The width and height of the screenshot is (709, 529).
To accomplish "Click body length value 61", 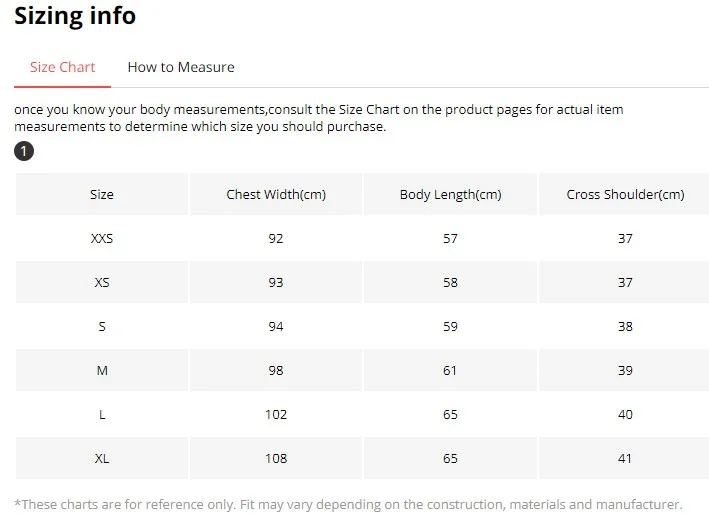I will click(450, 370).
